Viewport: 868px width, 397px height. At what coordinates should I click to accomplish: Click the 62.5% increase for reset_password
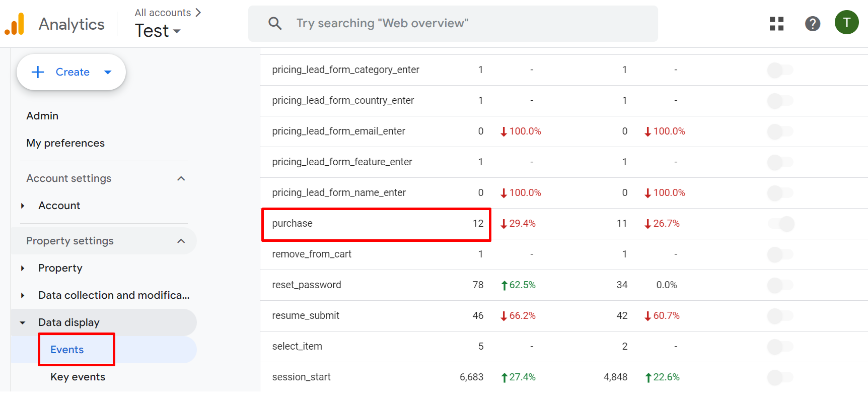[x=518, y=285]
